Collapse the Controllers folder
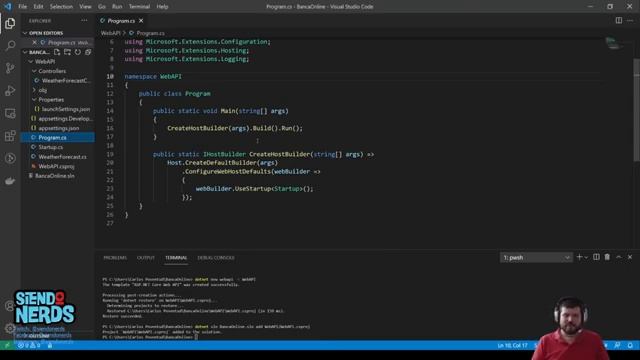640x360 pixels. coord(35,71)
